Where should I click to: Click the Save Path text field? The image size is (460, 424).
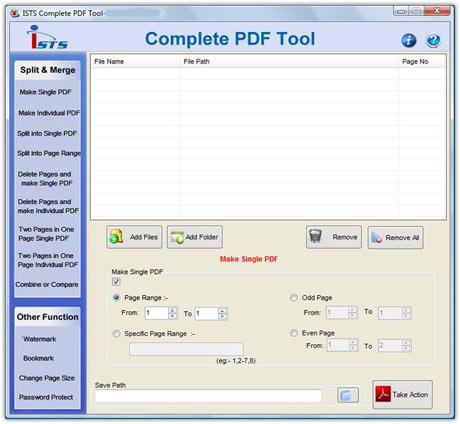tap(208, 396)
